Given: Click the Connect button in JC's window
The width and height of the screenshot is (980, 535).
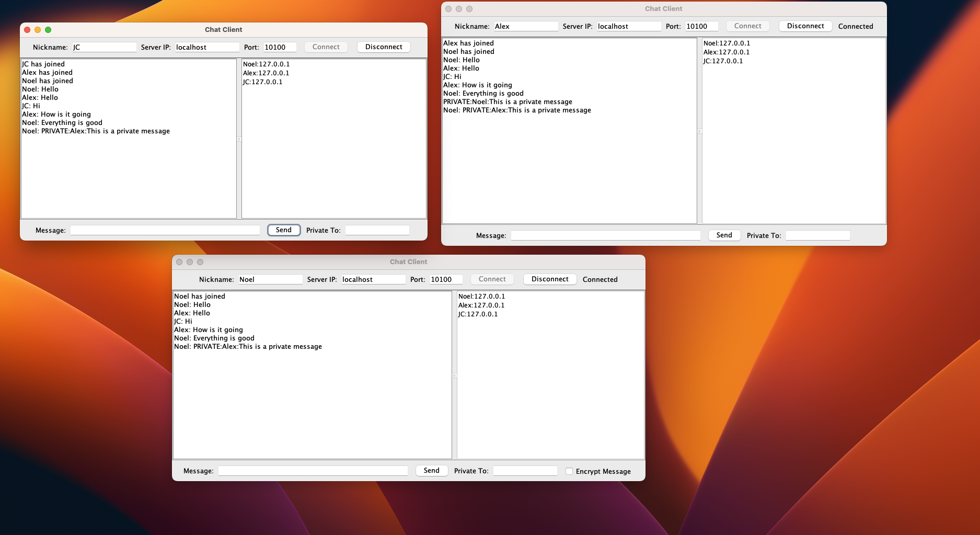Looking at the screenshot, I should click(x=326, y=47).
